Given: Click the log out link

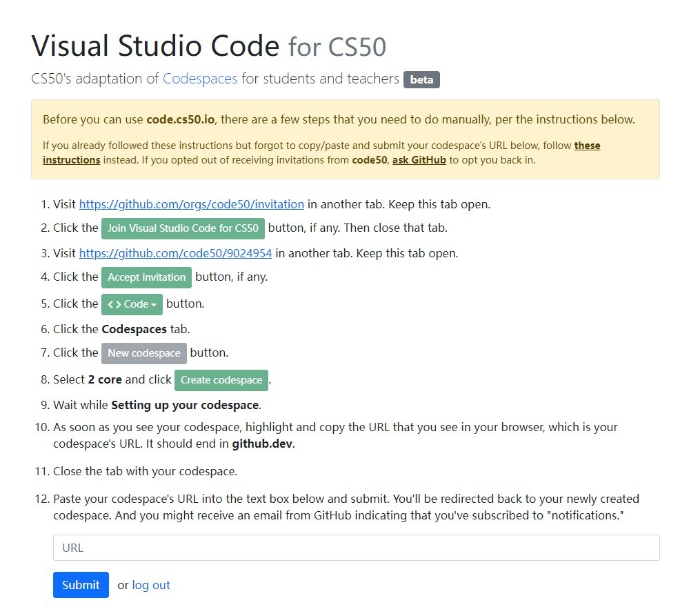Looking at the screenshot, I should [151, 585].
